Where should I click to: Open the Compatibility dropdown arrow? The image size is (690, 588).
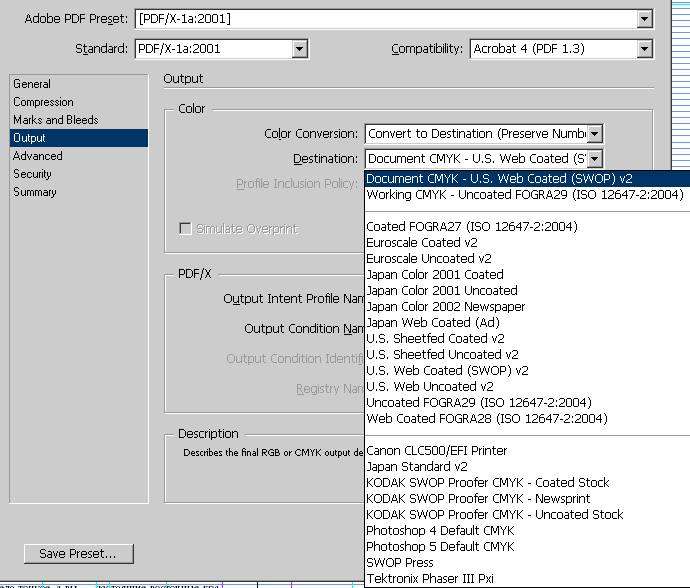coord(644,48)
